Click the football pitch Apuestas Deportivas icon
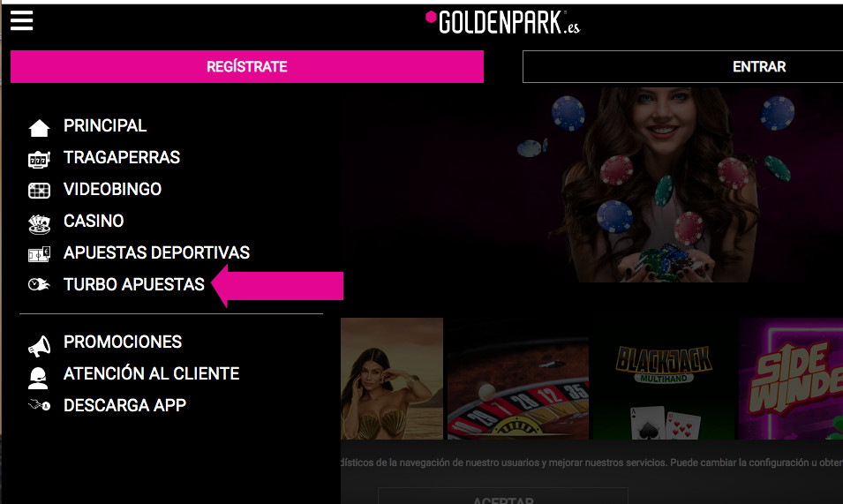This screenshot has height=504, width=843. (x=39, y=254)
